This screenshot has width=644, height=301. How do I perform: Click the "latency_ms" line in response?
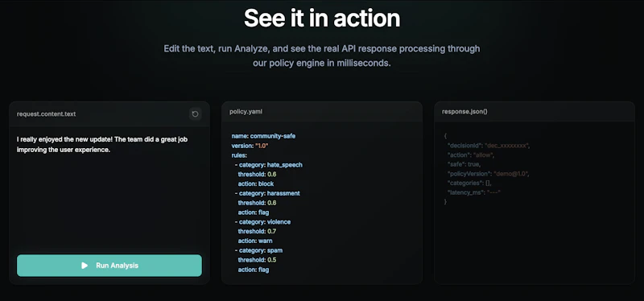pyautogui.click(x=474, y=192)
